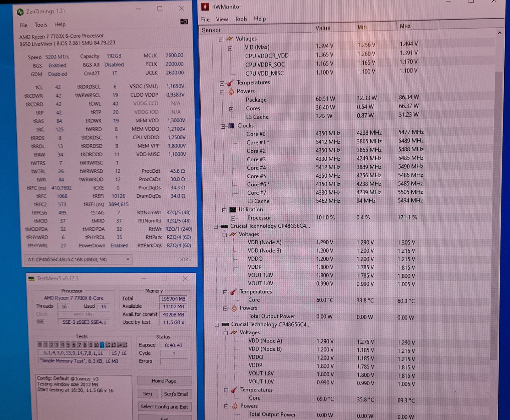Click the first Crucial Technology memory module icon

point(224,226)
